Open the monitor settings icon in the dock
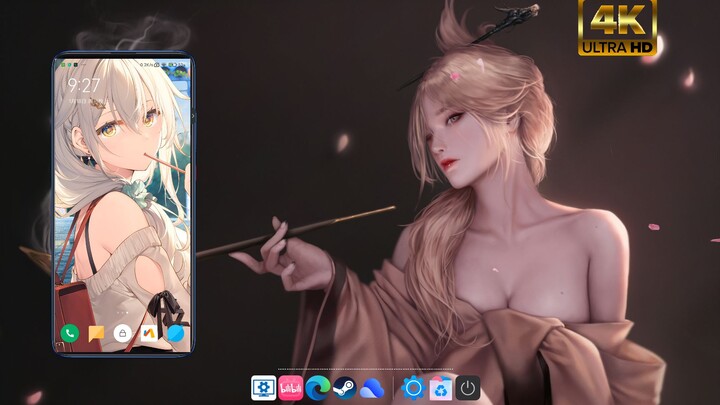The width and height of the screenshot is (720, 405). [264, 388]
